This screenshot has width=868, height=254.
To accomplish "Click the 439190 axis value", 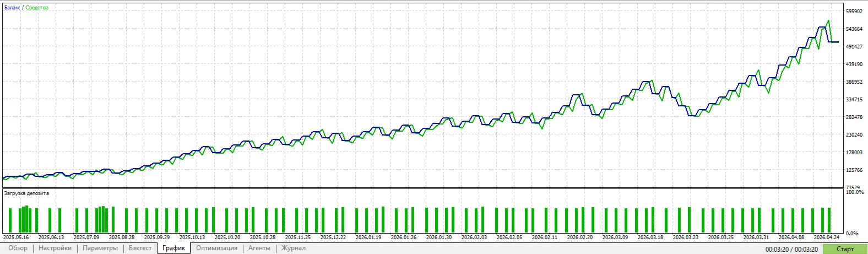I will tap(854, 64).
